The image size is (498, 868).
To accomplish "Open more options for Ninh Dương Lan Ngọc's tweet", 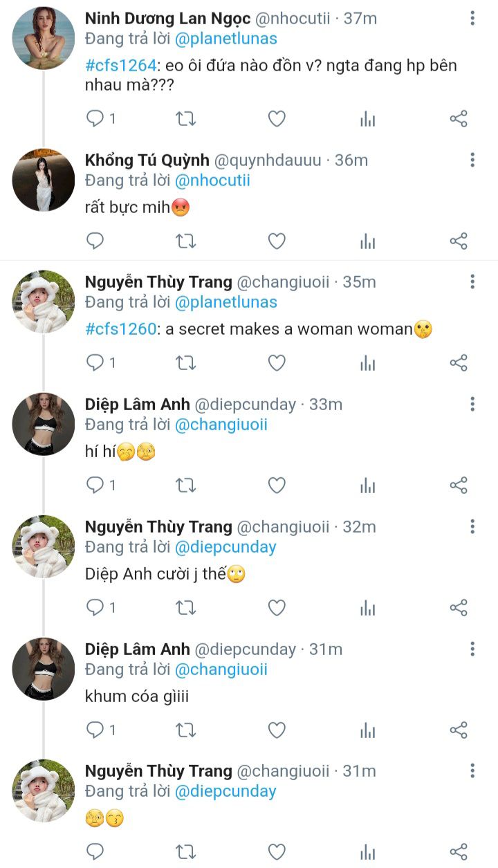I will tap(472, 19).
